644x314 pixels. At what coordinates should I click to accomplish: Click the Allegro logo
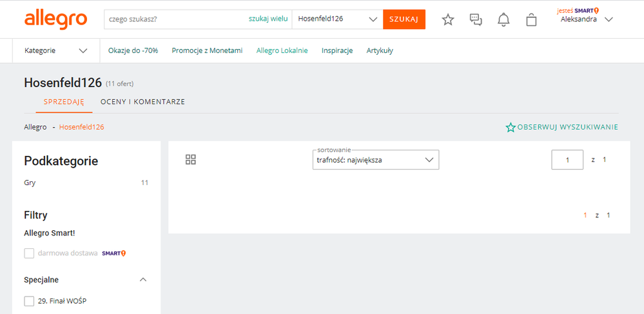[x=55, y=20]
